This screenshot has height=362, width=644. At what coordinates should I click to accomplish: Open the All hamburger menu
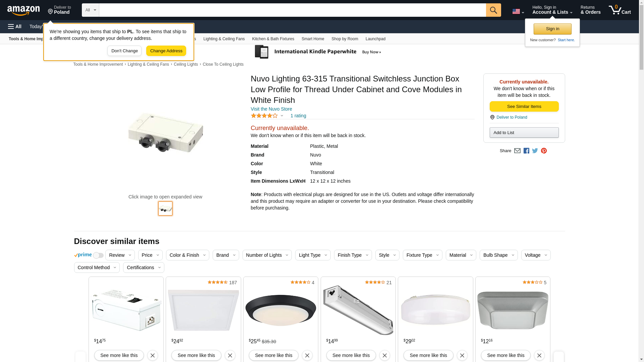15,26
